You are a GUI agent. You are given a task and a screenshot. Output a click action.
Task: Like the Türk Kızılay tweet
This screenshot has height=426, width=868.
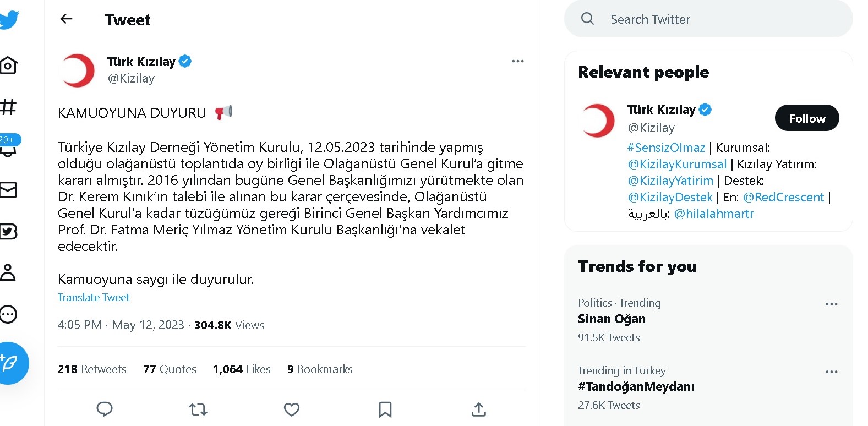tap(291, 409)
